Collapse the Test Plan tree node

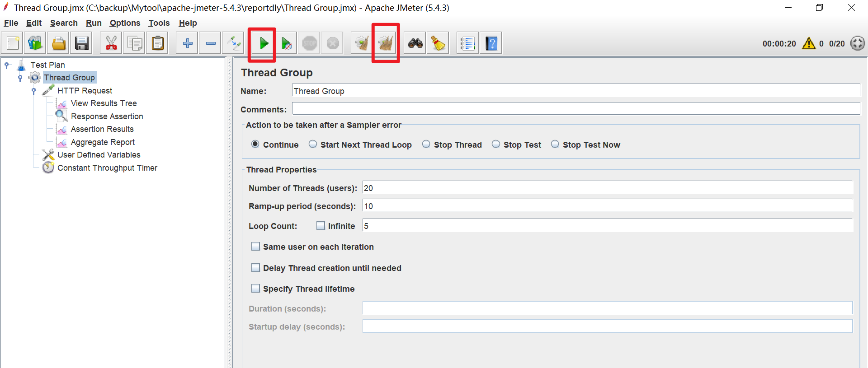(7, 65)
